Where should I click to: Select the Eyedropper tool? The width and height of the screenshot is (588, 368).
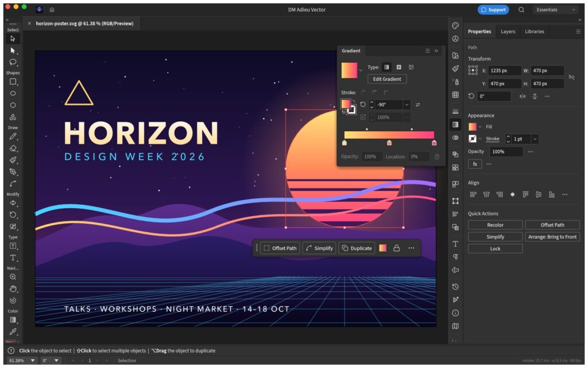pos(13,332)
